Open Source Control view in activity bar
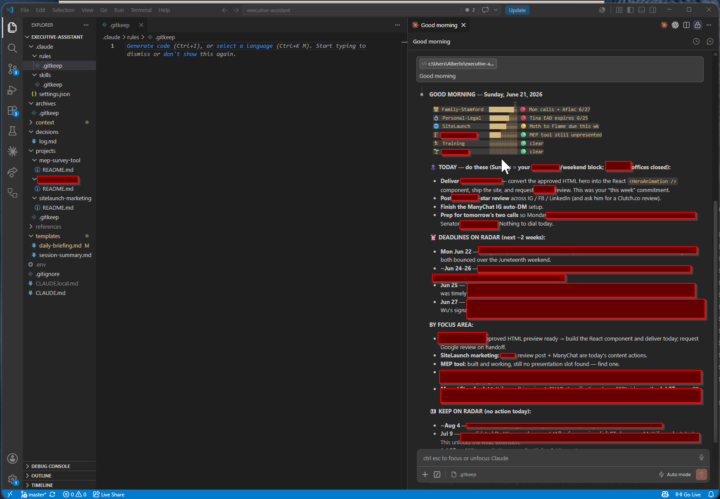The width and height of the screenshot is (720, 499). click(12, 69)
